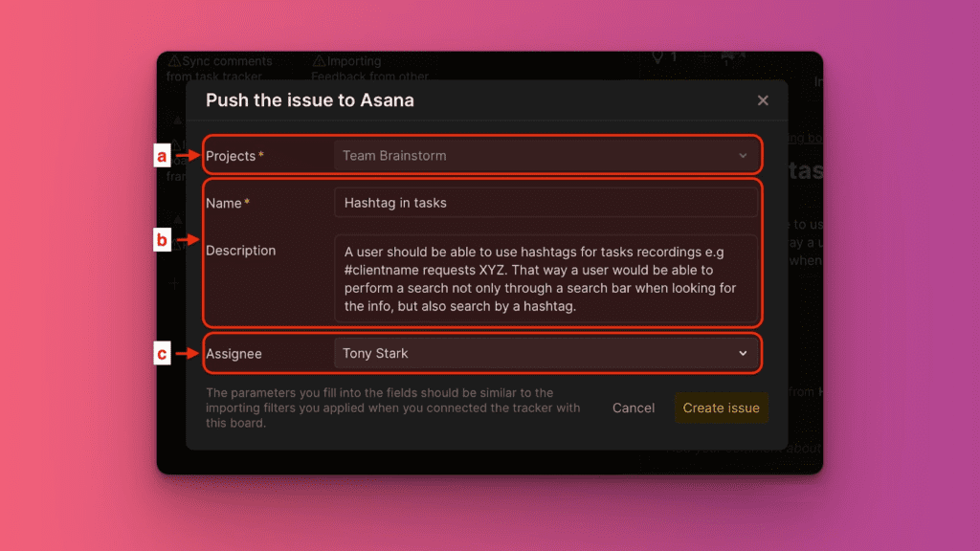Click the Assignee dropdown arrow
Screen dimensions: 980x551
tap(743, 353)
